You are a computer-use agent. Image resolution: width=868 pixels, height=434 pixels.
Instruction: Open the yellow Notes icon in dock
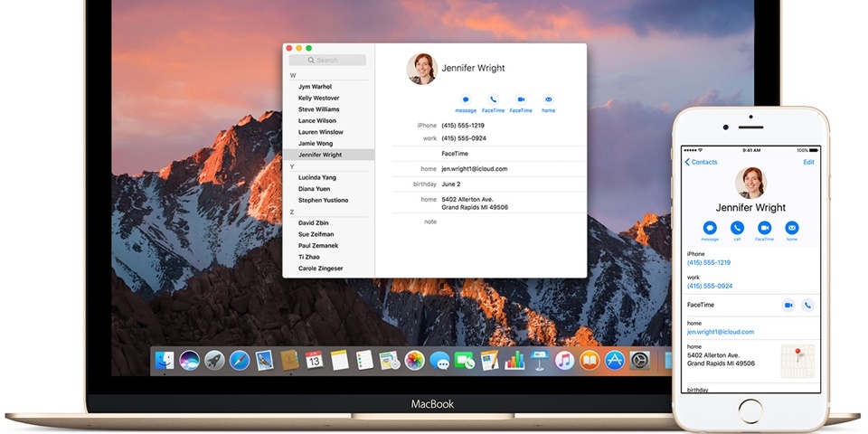(340, 361)
